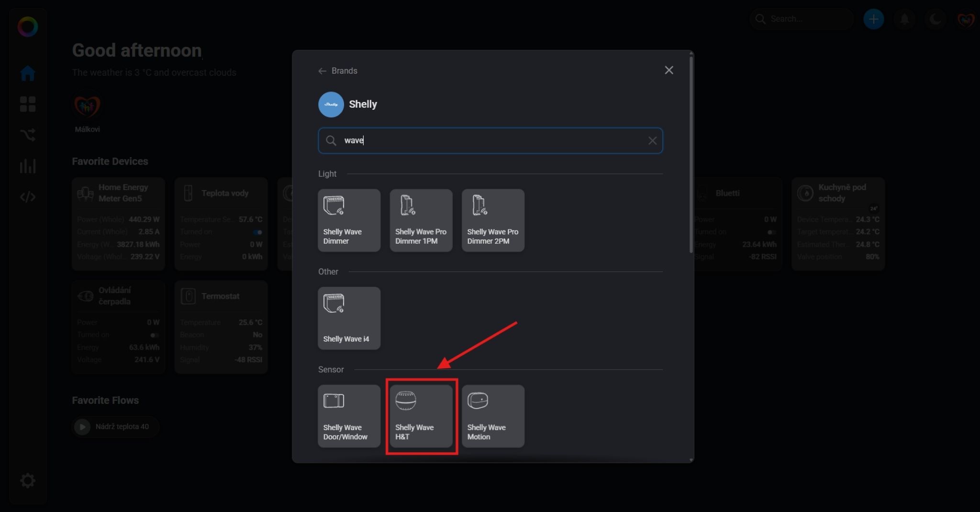
Task: Choose the Shelly Wave Dimmer device
Action: tap(349, 220)
